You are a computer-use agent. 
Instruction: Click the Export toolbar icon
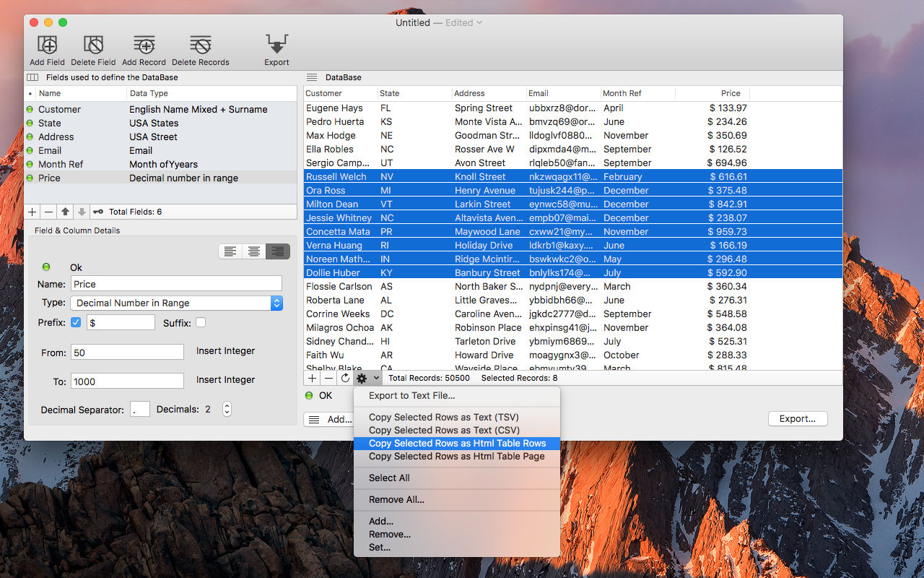(276, 45)
